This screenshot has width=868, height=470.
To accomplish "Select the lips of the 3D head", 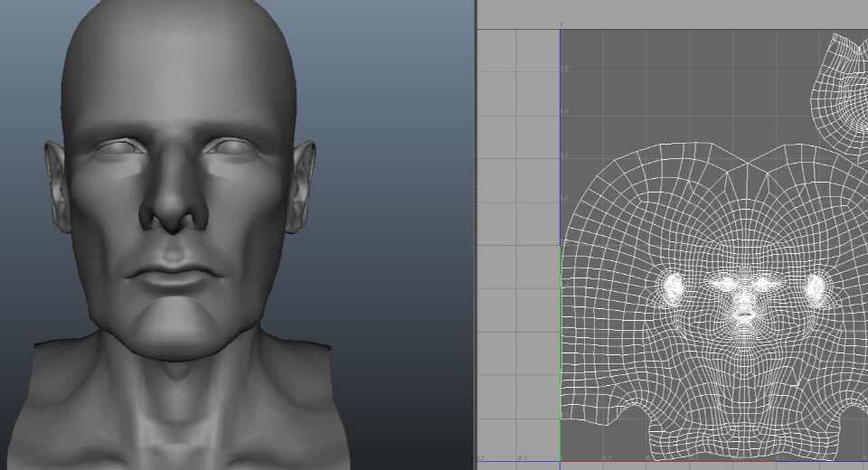I will pyautogui.click(x=175, y=274).
